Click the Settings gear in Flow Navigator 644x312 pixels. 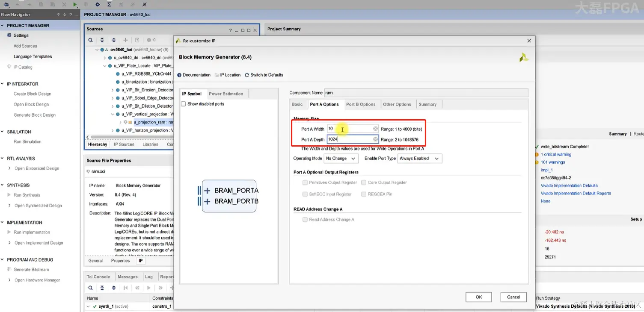coord(9,35)
